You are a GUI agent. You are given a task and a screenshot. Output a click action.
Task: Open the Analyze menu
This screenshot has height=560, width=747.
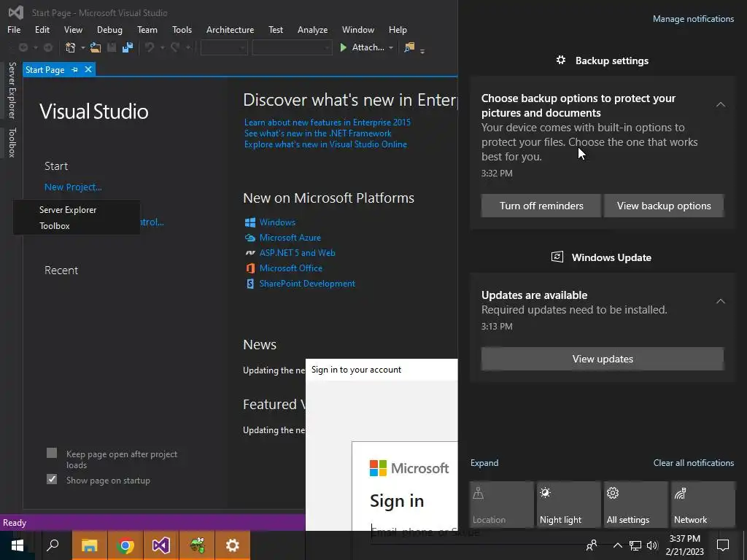[312, 29]
